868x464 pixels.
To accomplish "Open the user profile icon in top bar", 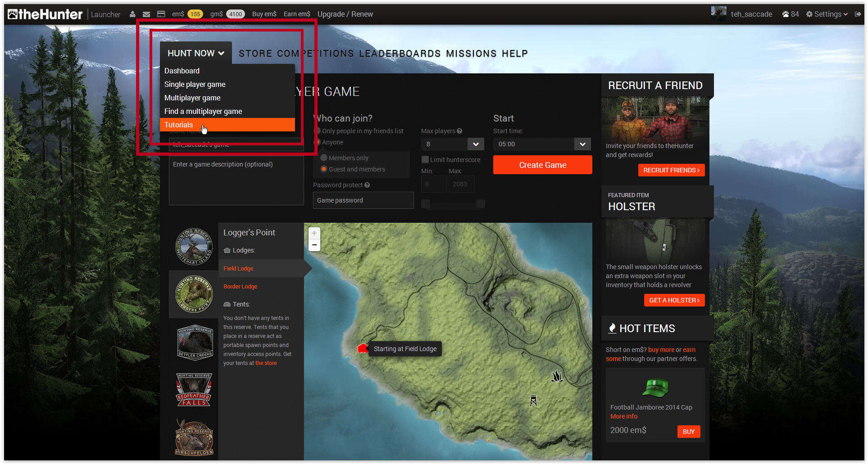I will coord(132,14).
